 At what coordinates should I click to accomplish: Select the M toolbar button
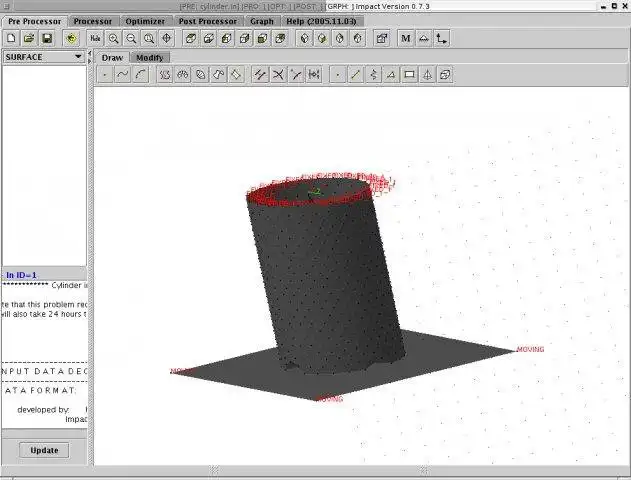pyautogui.click(x=406, y=39)
